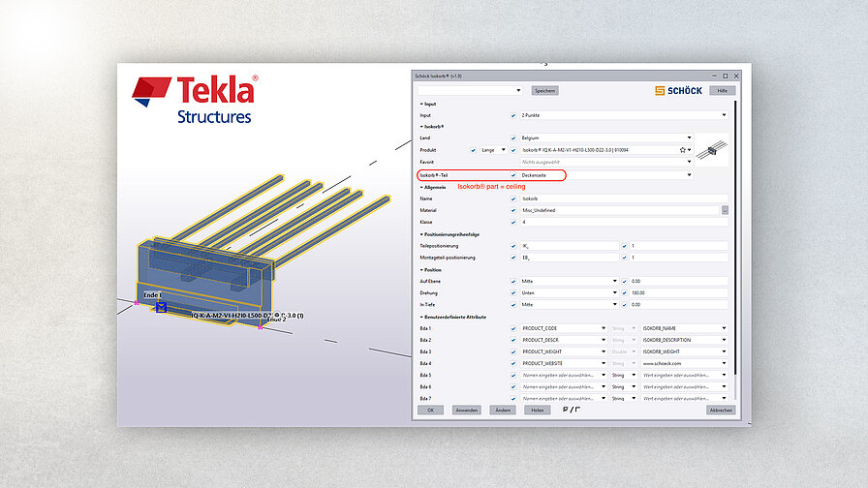Collapse the Isokorb section header
This screenshot has height=488, width=868.
pos(432,127)
